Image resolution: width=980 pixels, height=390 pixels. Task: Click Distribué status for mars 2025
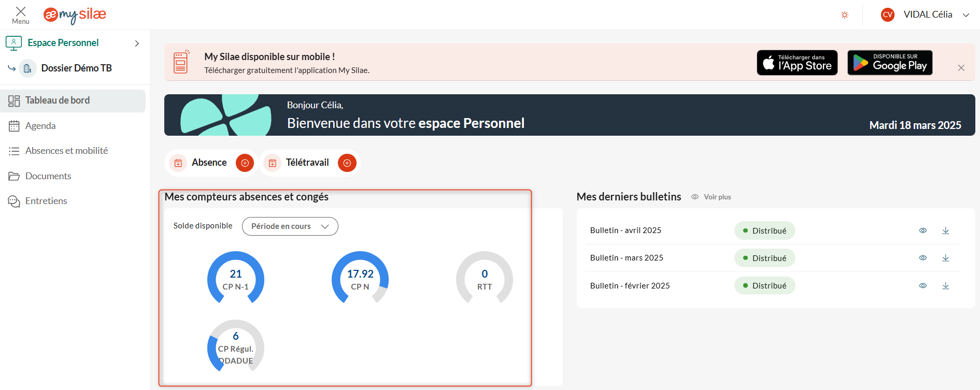click(765, 258)
